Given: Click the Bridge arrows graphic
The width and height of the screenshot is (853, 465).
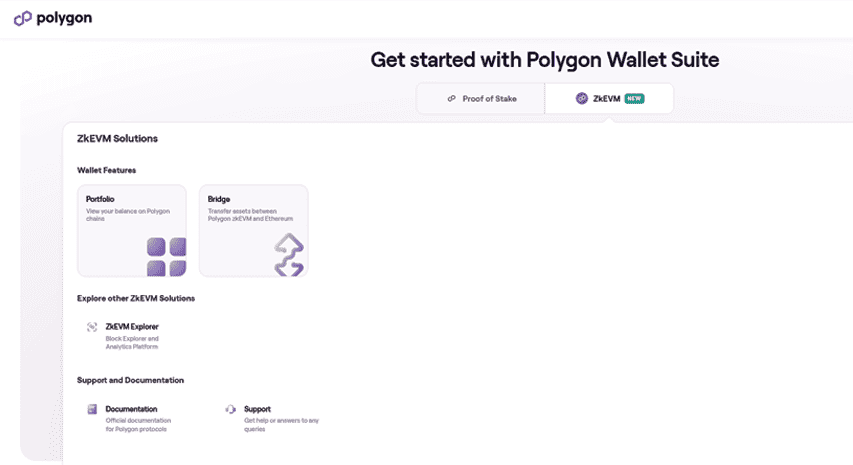Looking at the screenshot, I should point(289,255).
